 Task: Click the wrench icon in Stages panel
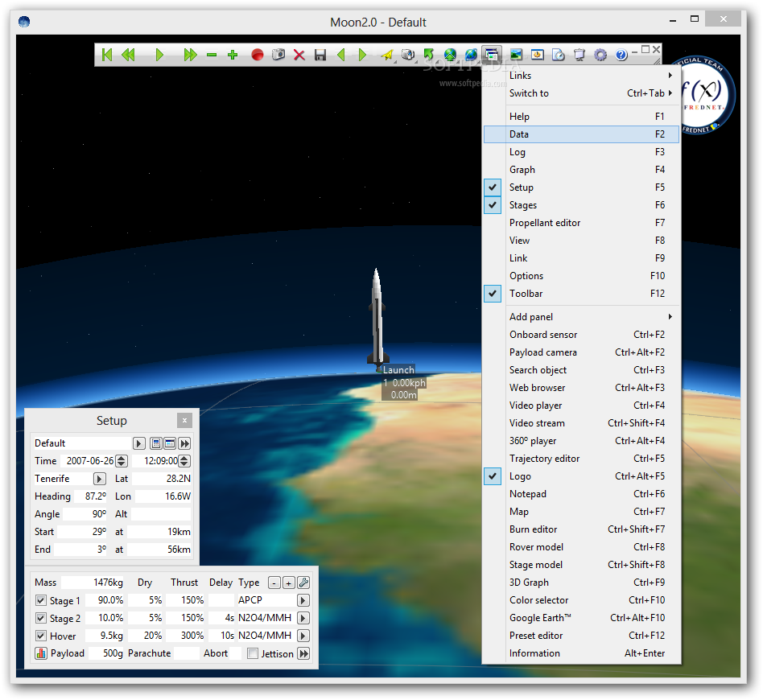click(303, 583)
